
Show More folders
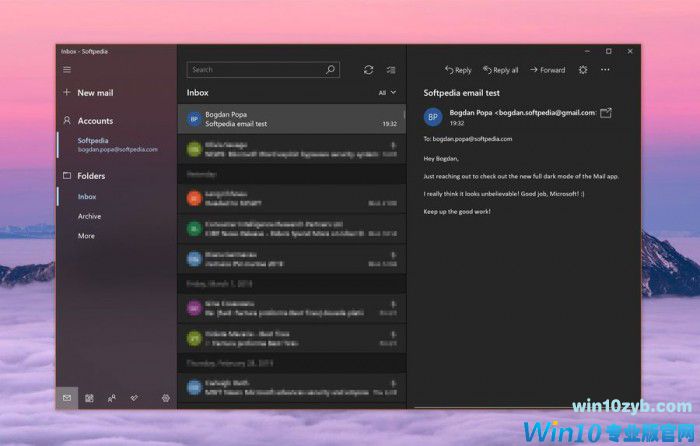tap(86, 236)
